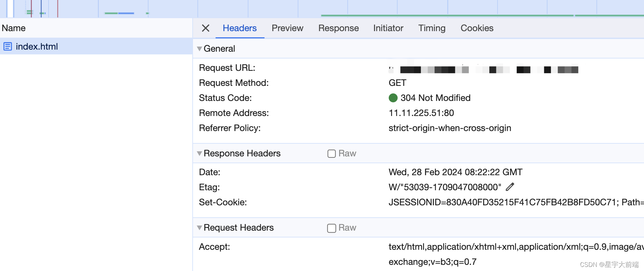Image resolution: width=644 pixels, height=271 pixels.
Task: Click the 304 Not Modified status text
Action: 435,98
